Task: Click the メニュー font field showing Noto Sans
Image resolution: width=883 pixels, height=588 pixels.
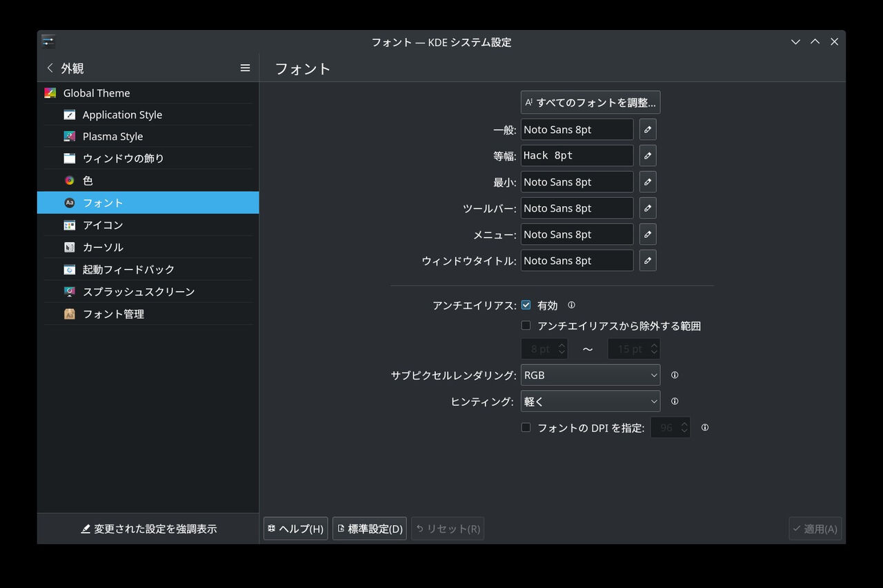Action: click(577, 234)
